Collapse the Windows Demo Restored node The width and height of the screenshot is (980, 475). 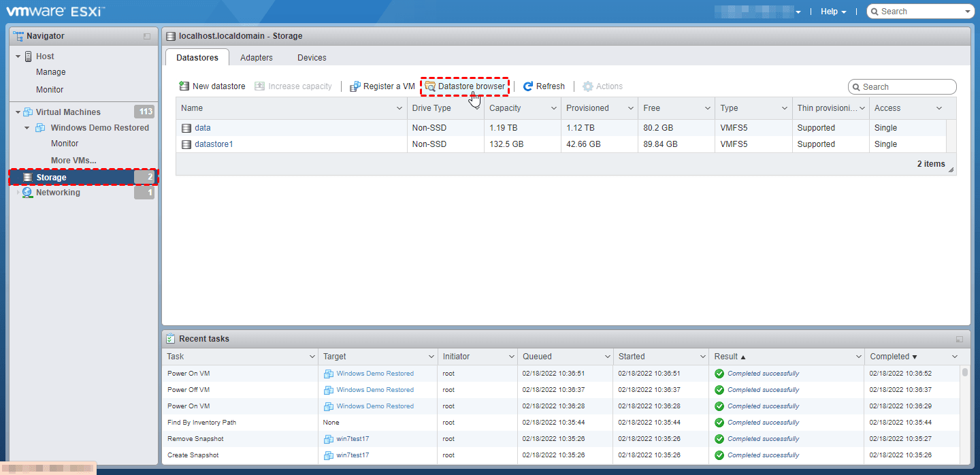[x=27, y=128]
